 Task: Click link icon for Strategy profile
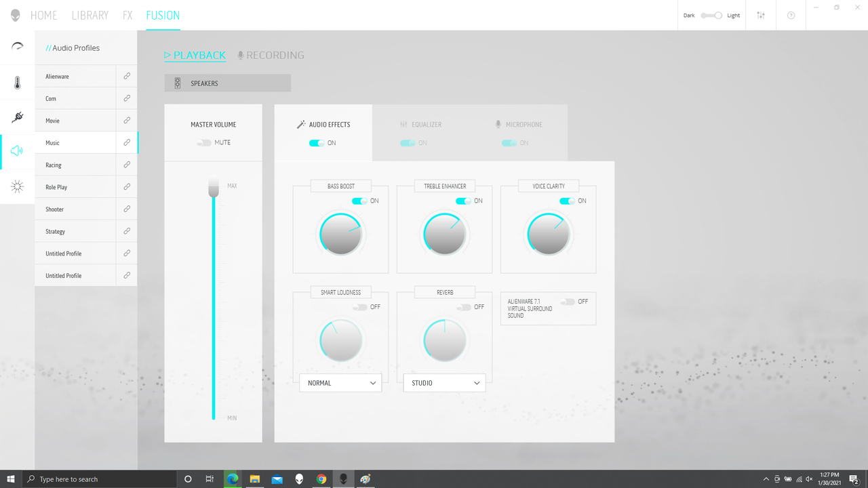[127, 231]
